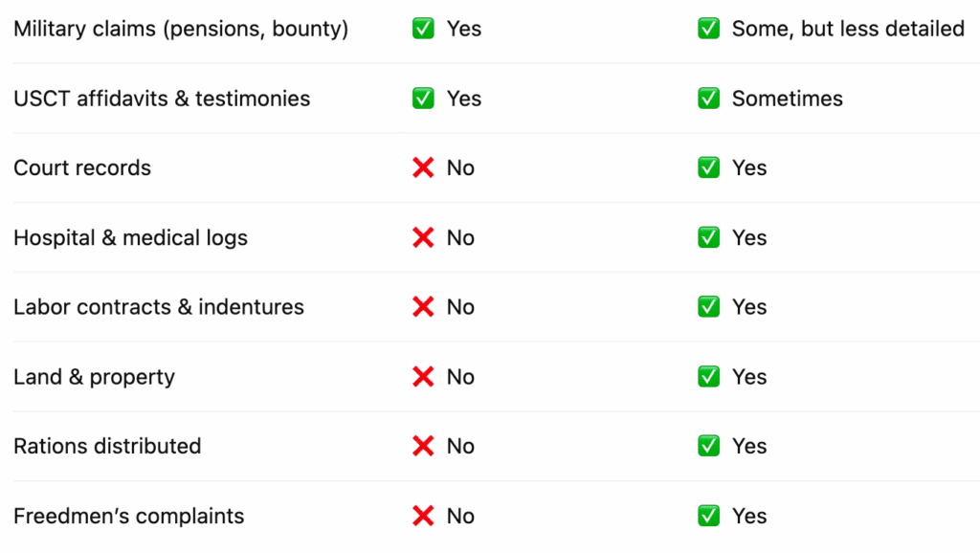This screenshot has height=553, width=980.
Task: Click red X in Rations distributed row
Action: pyautogui.click(x=423, y=446)
